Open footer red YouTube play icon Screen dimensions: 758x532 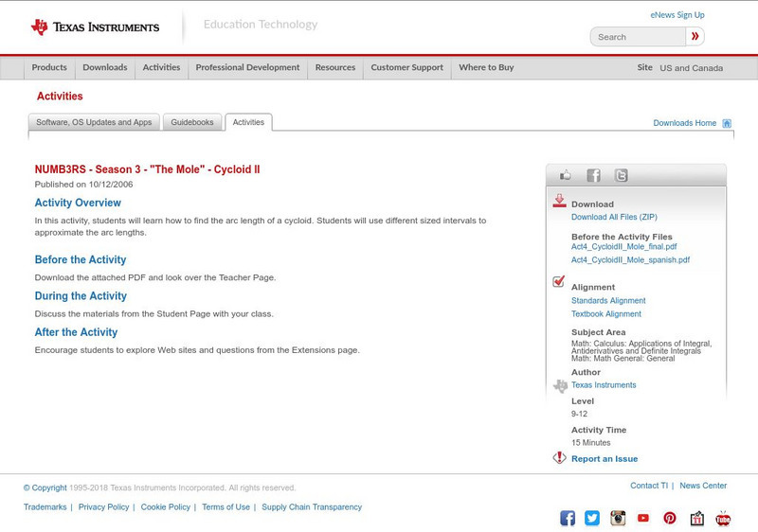(x=643, y=518)
